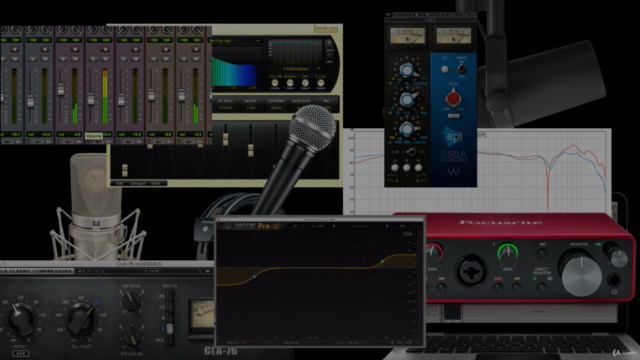The height and width of the screenshot is (360, 640).
Task: Open the 1 Pole Lowpass filter dropdown
Action: 295,69
